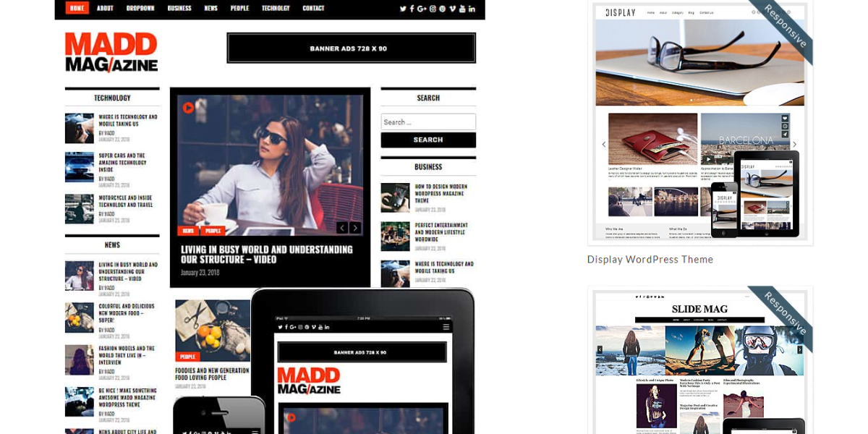Click the Technology widget heading

(x=112, y=98)
